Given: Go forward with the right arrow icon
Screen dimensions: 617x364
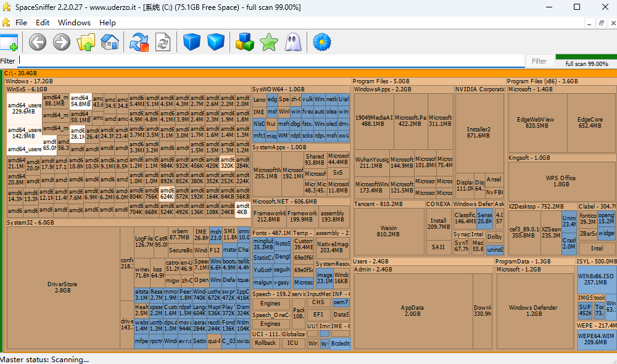Looking at the screenshot, I should pos(62,42).
